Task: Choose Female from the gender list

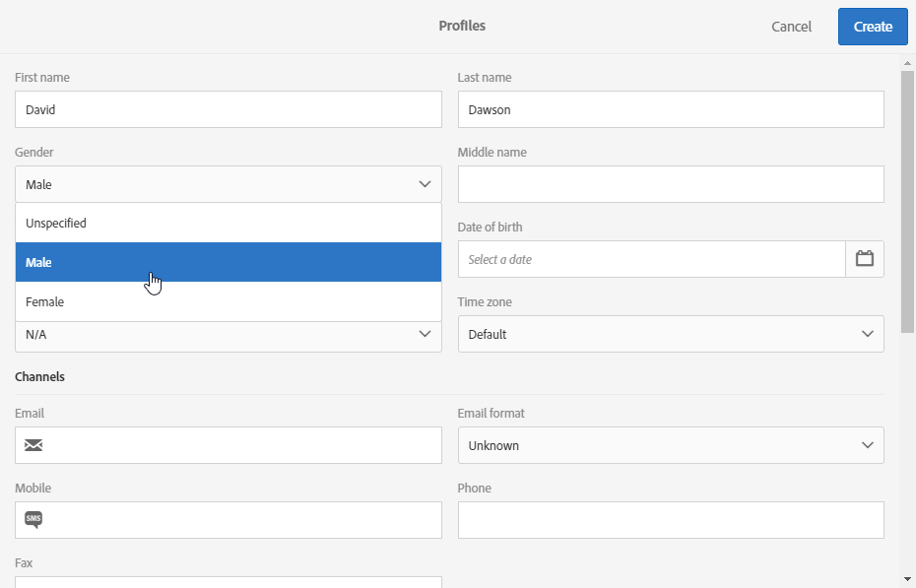Action: coord(229,302)
